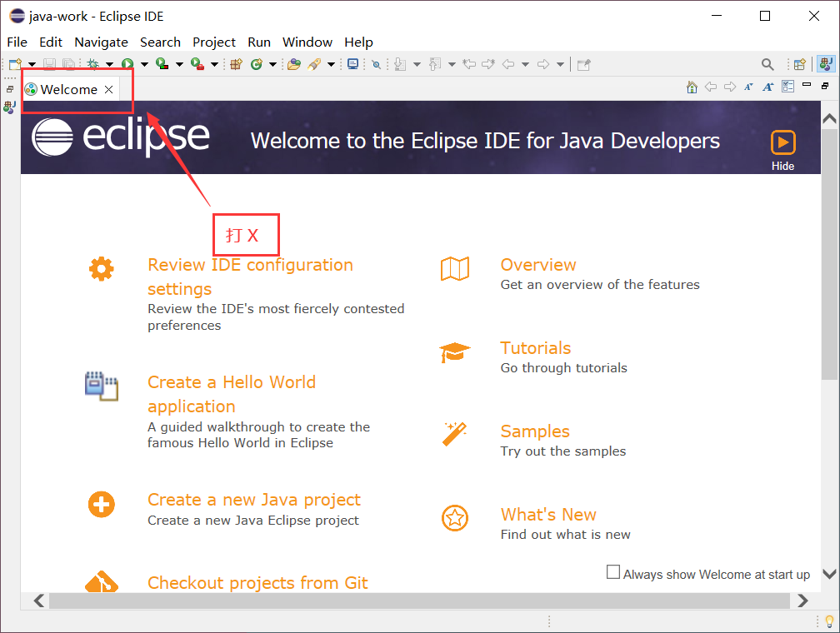
Task: Click the Next Annotation icon
Action: pyautogui.click(x=400, y=64)
